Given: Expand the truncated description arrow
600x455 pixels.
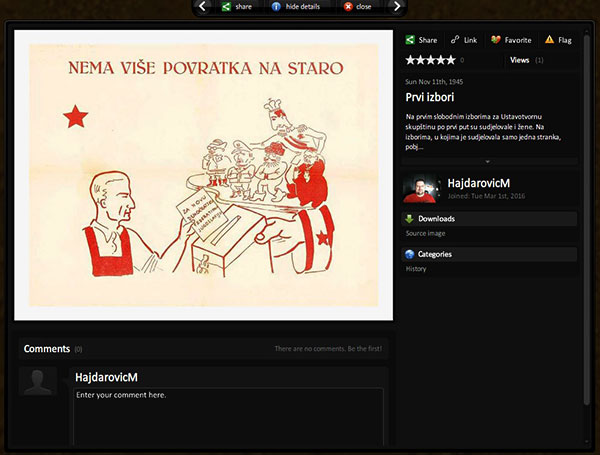Looking at the screenshot, I should tap(489, 160).
